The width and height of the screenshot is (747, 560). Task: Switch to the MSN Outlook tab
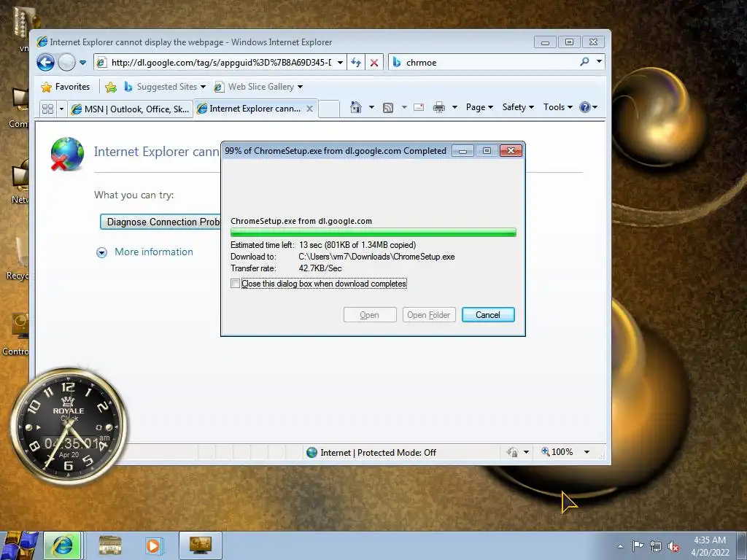click(x=130, y=109)
